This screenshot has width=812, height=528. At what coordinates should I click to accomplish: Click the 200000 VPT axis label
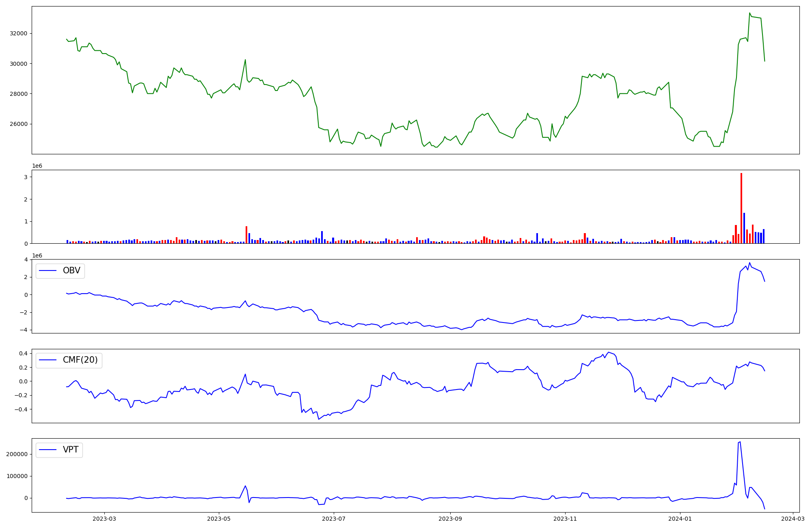point(17,454)
